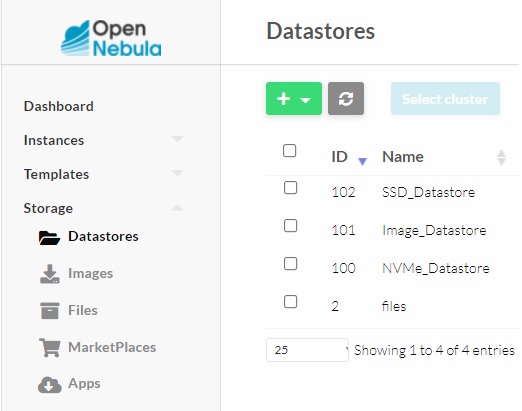Open the 25 entries page-size dropdown
Screen dimensions: 522x411
click(x=307, y=350)
